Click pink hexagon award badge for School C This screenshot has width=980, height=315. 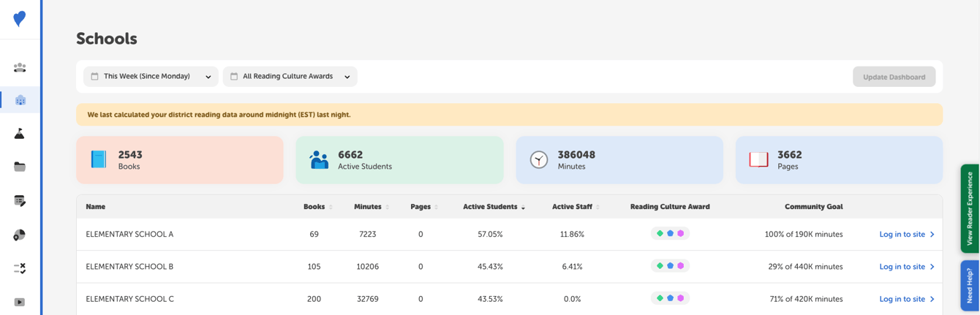tap(680, 298)
